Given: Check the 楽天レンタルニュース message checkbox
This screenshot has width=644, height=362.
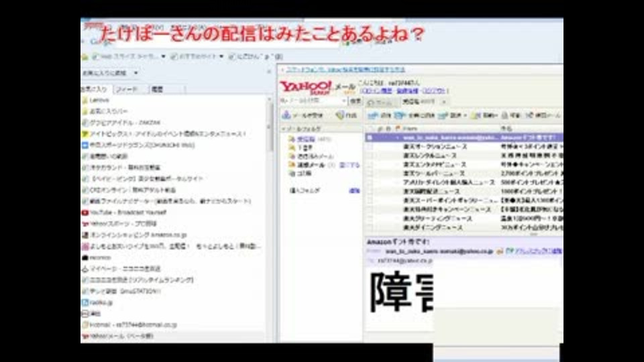Looking at the screenshot, I should [370, 156].
